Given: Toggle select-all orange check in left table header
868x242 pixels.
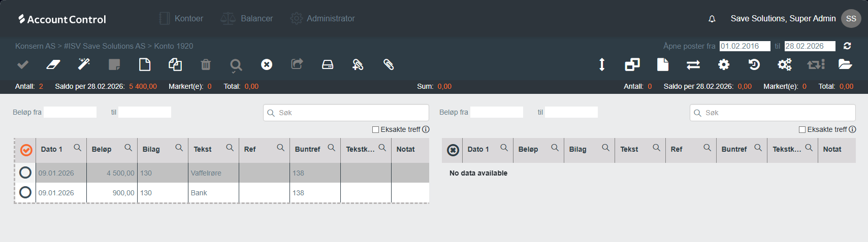Looking at the screenshot, I should coord(26,150).
